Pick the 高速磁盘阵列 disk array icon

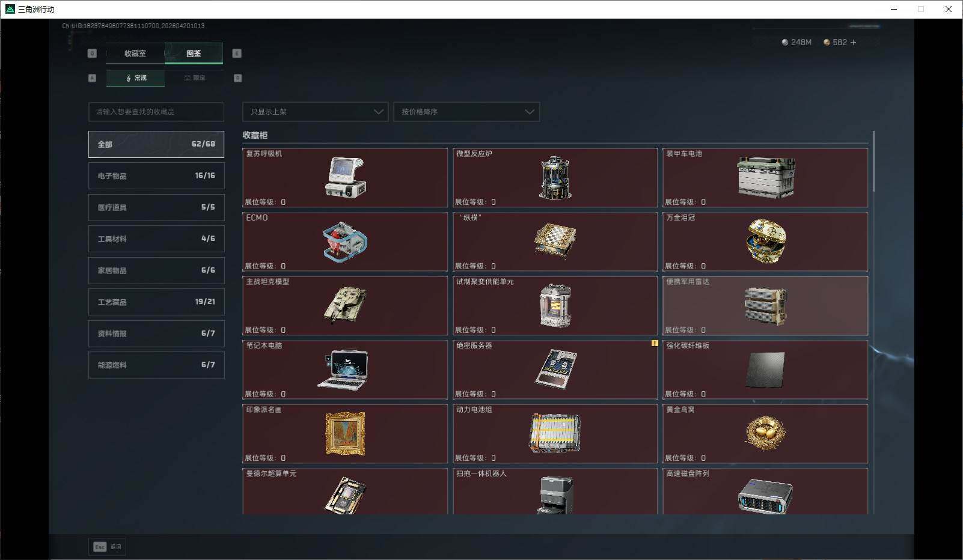(x=765, y=496)
